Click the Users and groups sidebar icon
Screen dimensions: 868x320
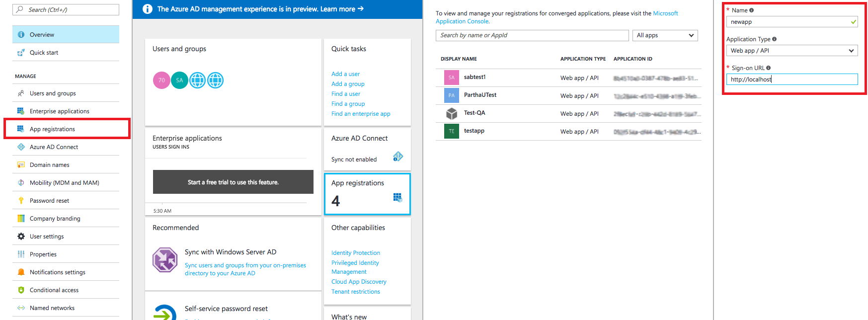click(21, 93)
